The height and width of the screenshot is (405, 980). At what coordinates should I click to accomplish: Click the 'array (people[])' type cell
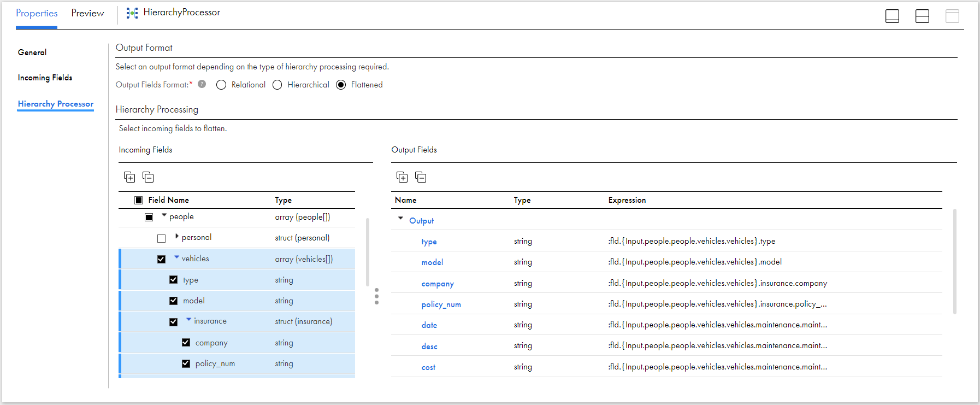click(x=302, y=217)
